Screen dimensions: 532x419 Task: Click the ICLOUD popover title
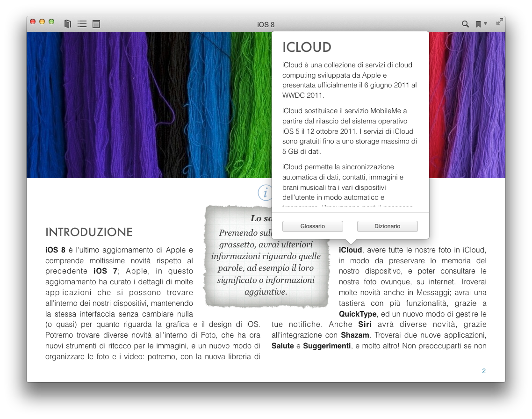[307, 47]
